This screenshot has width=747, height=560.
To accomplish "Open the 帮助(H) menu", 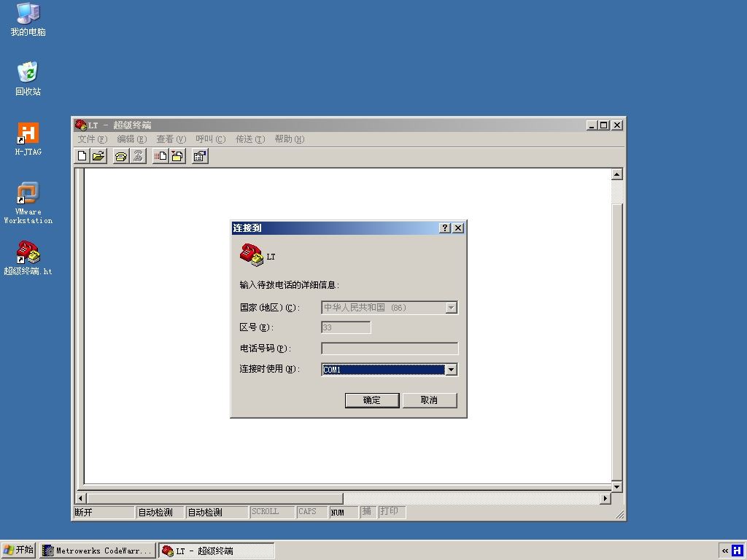I will [x=289, y=139].
